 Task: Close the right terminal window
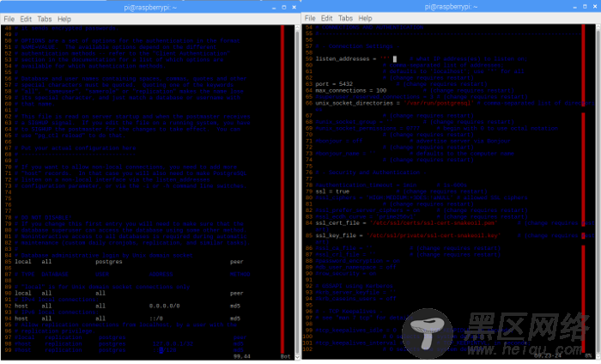click(x=595, y=7)
